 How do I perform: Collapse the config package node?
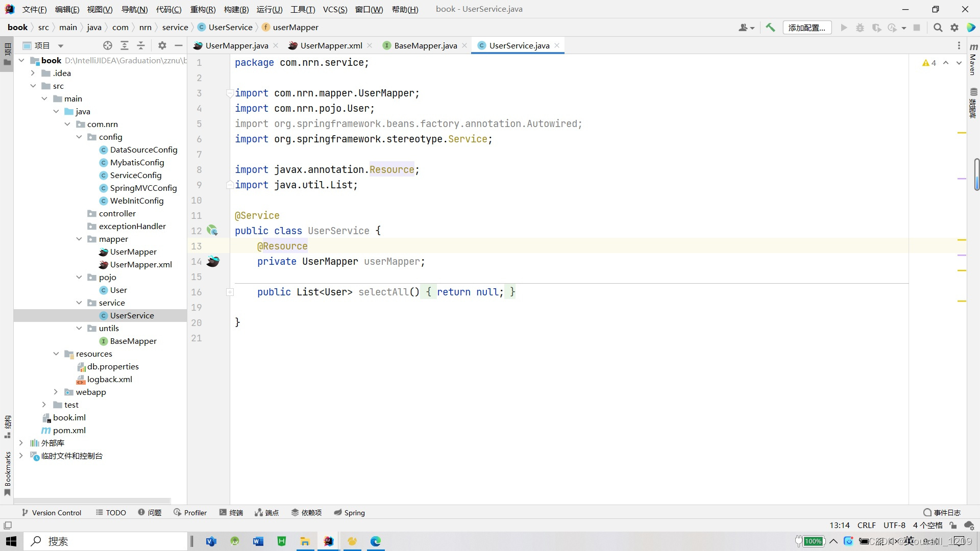point(79,137)
